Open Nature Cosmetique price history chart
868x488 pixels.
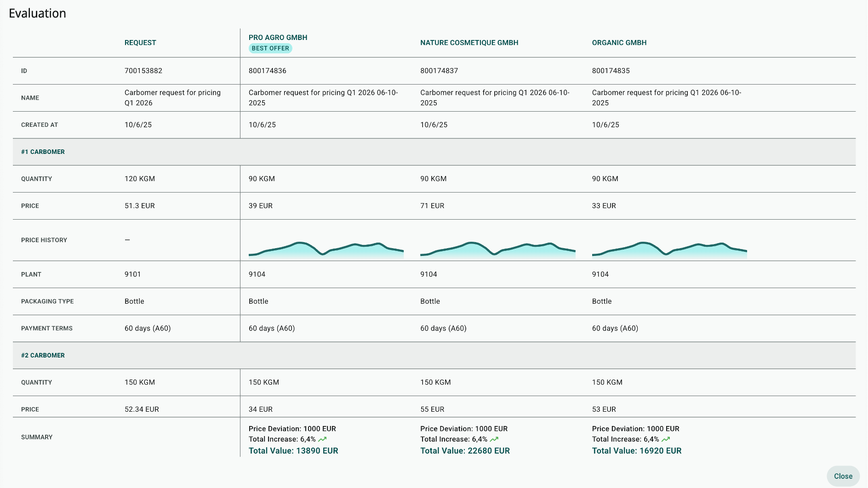click(497, 250)
